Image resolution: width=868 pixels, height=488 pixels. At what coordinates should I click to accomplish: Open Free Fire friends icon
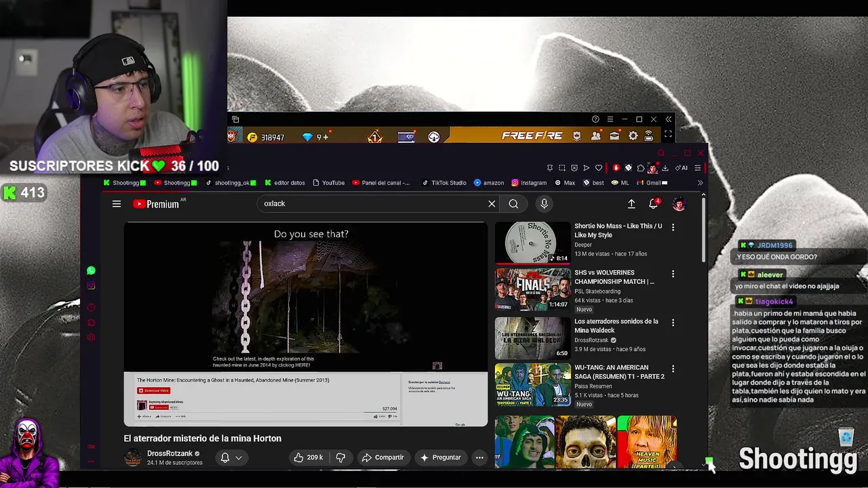(596, 136)
